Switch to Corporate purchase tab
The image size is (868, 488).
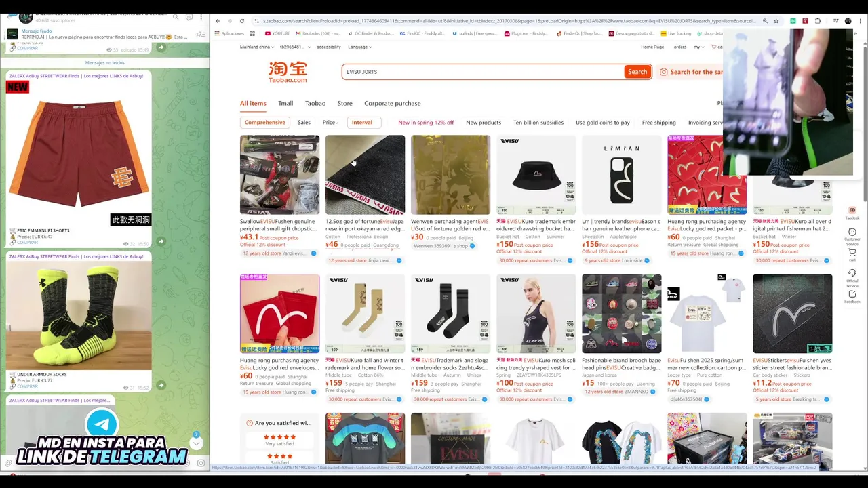point(393,104)
